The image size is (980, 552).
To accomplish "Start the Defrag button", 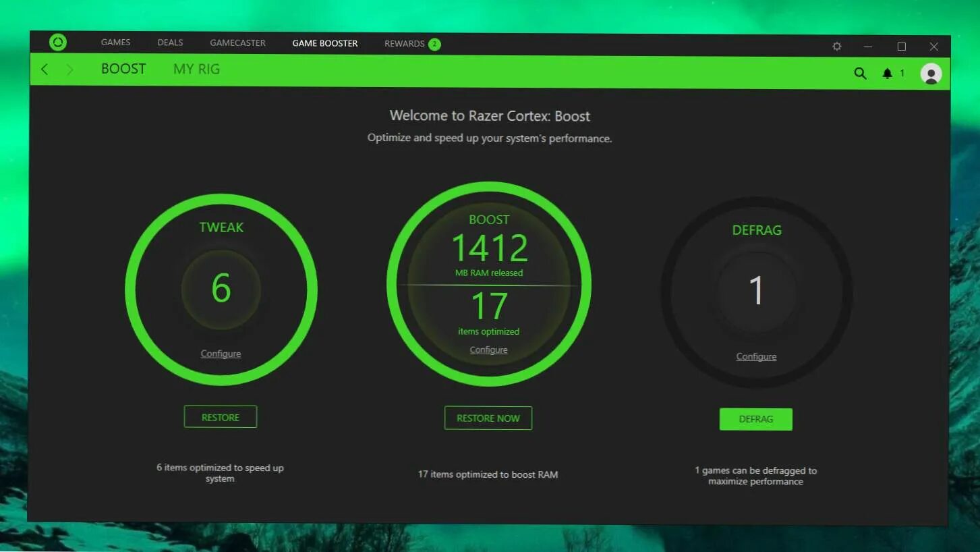I will (756, 419).
